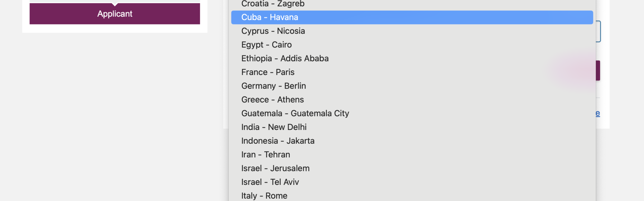
Task: Choose Israel - Tel Aviv entry
Action: tap(412, 182)
